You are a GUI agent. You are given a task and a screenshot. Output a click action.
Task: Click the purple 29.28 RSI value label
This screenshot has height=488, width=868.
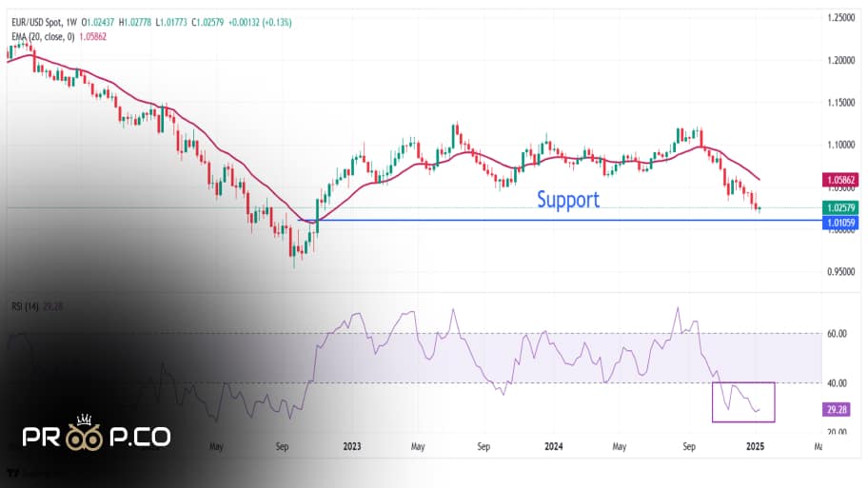click(x=837, y=409)
